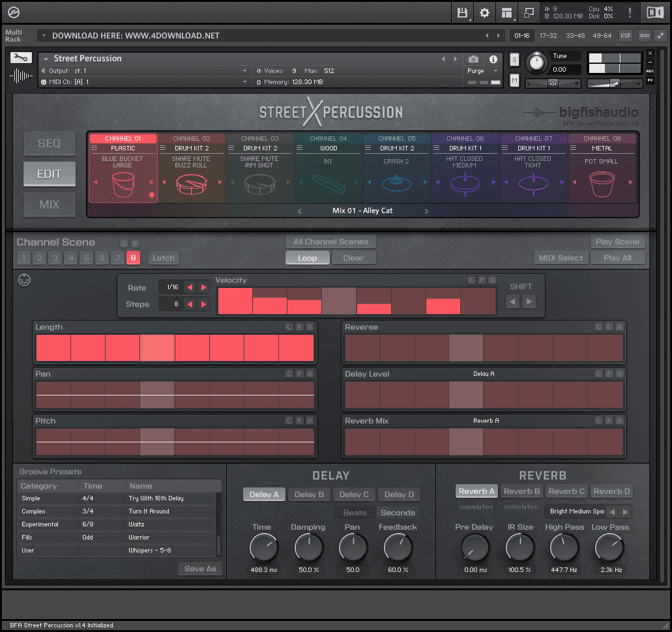The height and width of the screenshot is (632, 672).
Task: Next reverb impulse arrow
Action: click(625, 512)
